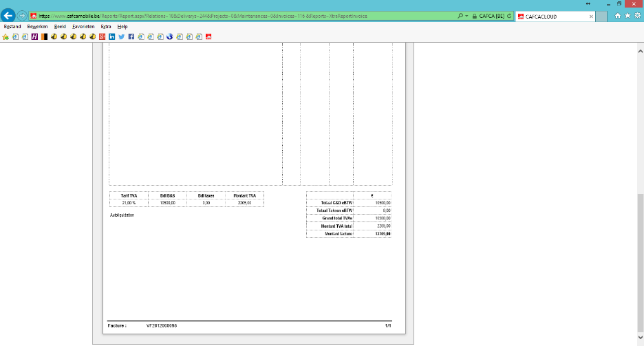Image resolution: width=644 pixels, height=346 pixels.
Task: Open the red CAFCA bookmark at bar end
Action: [x=208, y=37]
